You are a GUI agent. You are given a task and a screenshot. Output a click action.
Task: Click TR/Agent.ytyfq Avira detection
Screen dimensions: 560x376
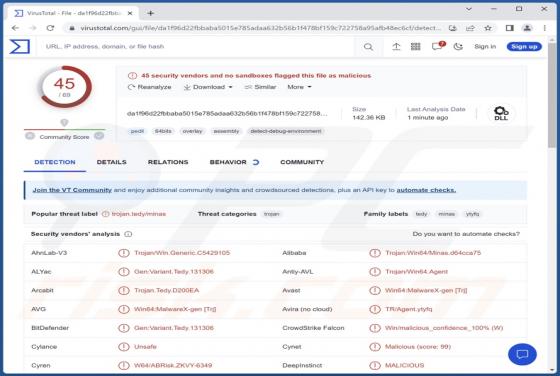(409, 309)
